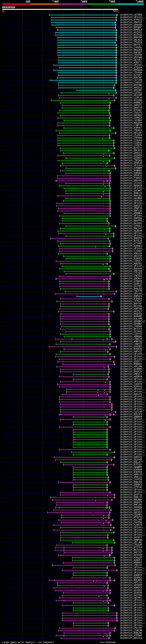Open the UniRef100_A7PKZ3 hit
Image resolution: width=146 pixels, height=644 pixels.
point(131,20)
